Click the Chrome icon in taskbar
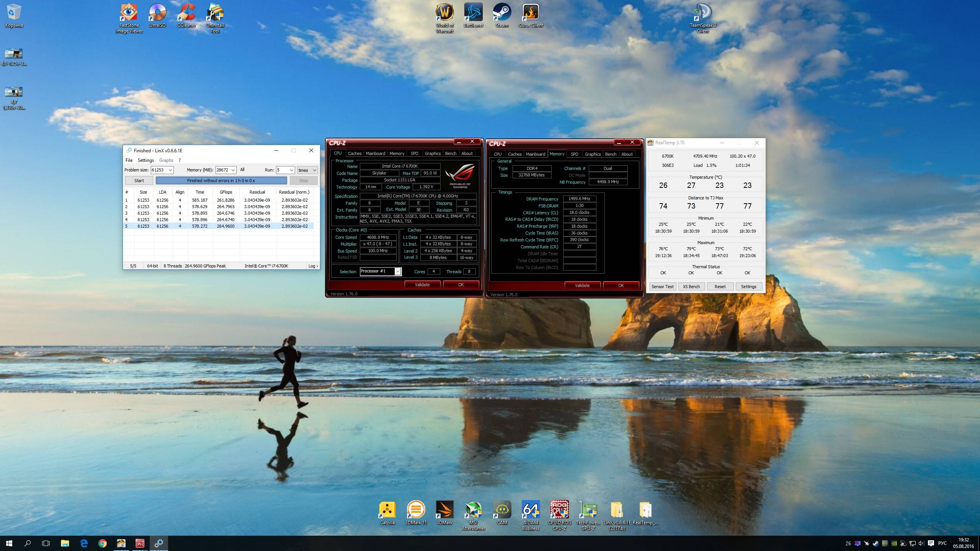This screenshot has width=980, height=551. (x=102, y=543)
